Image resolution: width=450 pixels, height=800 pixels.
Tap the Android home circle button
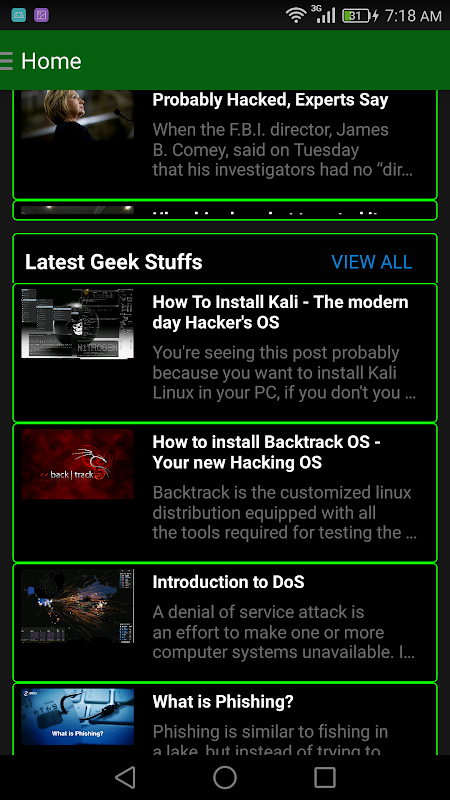coord(225,778)
